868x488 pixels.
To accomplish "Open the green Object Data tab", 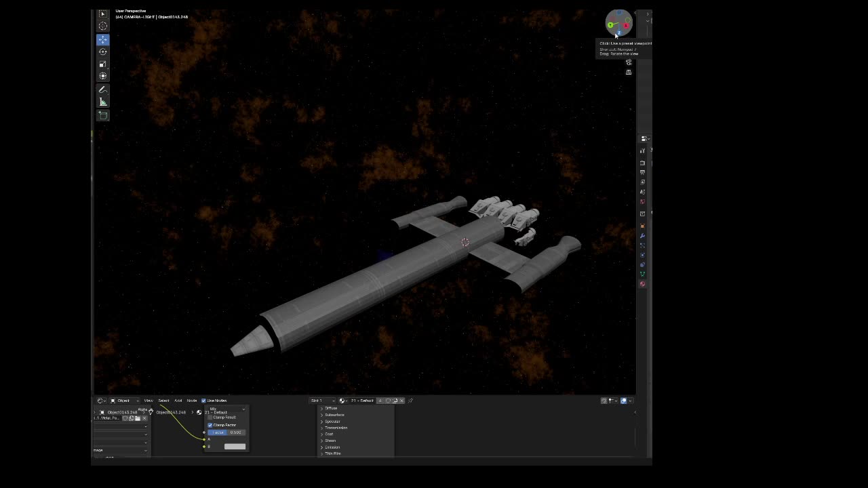I will [x=642, y=274].
